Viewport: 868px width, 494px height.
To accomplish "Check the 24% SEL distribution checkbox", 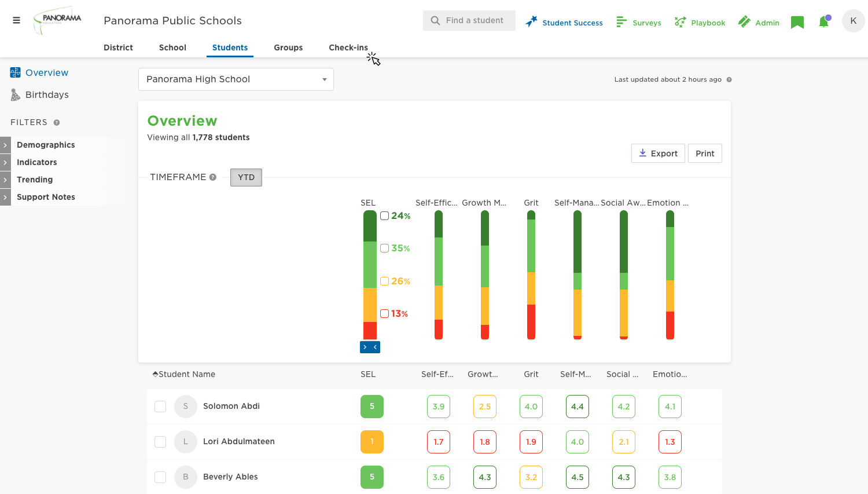I will point(384,215).
